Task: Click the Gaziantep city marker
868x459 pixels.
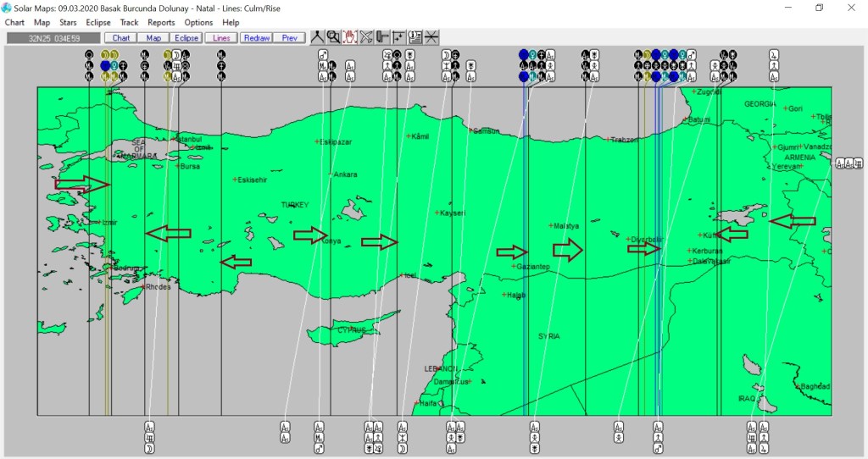Action: [514, 267]
